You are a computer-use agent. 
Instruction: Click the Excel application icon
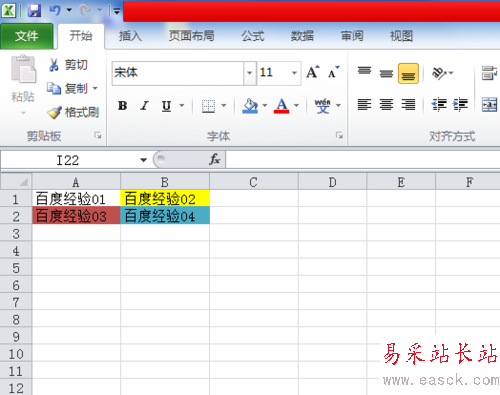tap(8, 11)
